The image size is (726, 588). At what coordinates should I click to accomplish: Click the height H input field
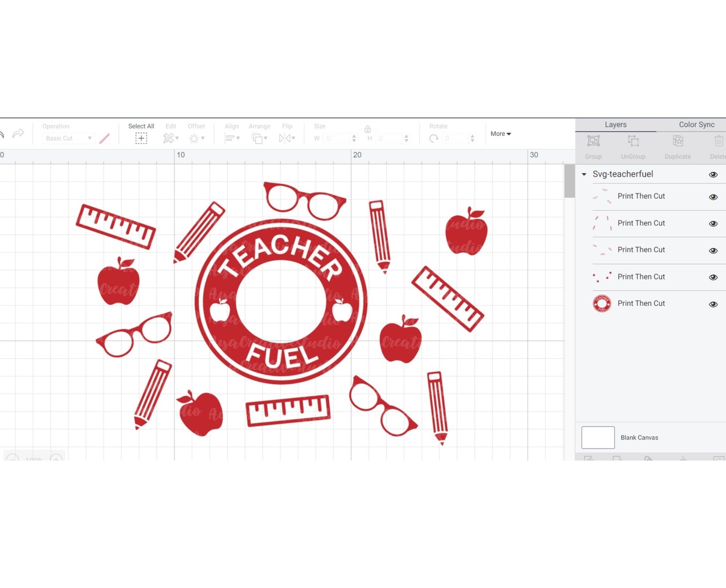point(389,138)
